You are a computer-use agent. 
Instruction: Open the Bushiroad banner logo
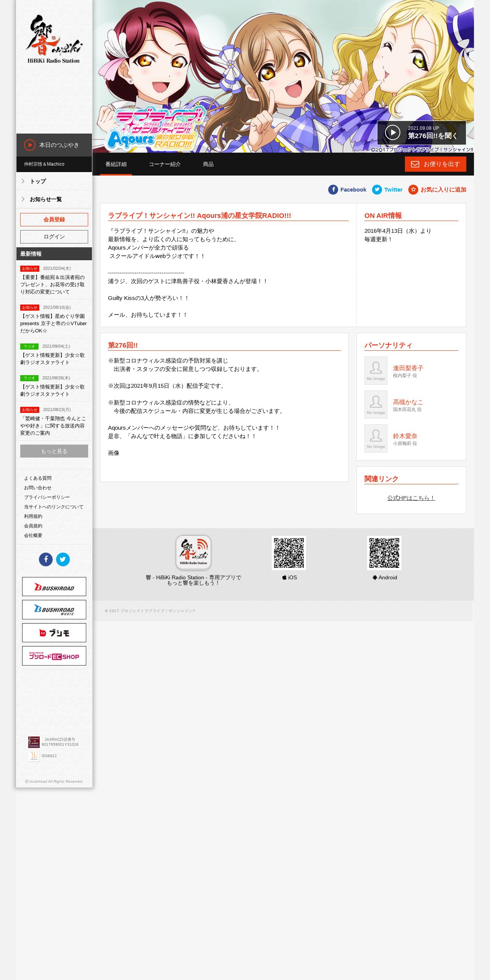coord(54,587)
